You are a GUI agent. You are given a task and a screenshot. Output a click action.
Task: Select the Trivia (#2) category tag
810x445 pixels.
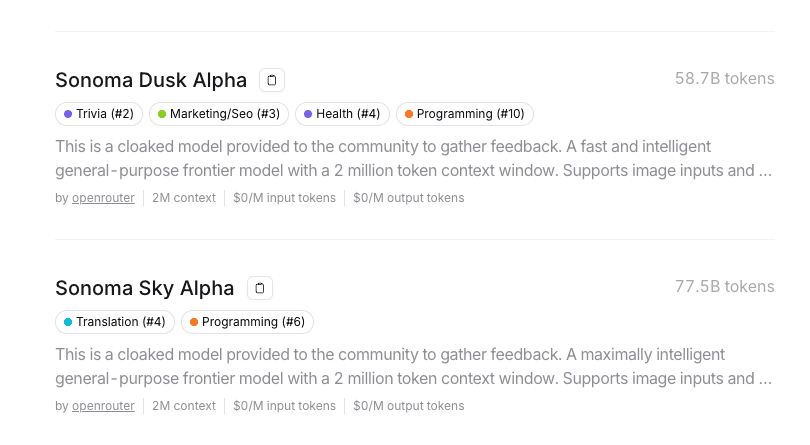pyautogui.click(x=100, y=114)
